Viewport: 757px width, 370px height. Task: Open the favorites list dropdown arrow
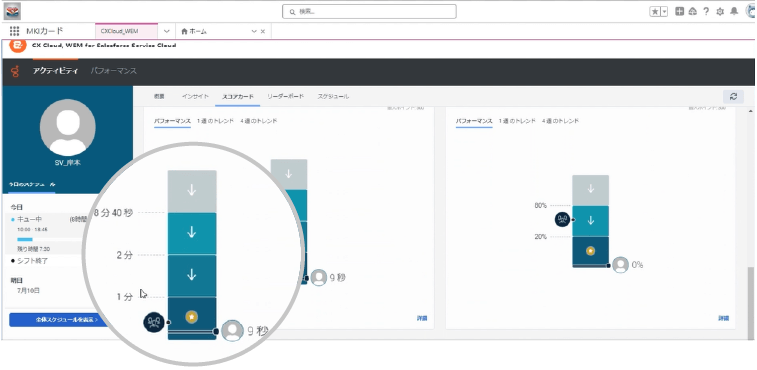coord(664,12)
